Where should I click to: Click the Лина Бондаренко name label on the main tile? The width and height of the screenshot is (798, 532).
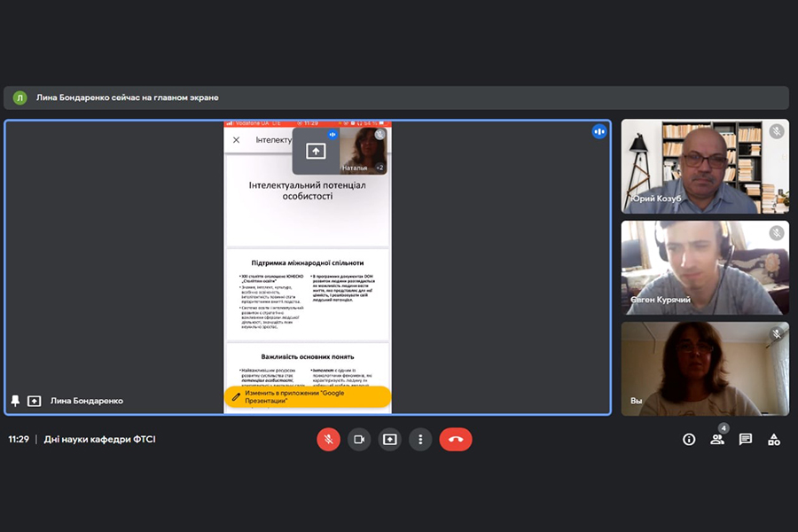point(87,401)
